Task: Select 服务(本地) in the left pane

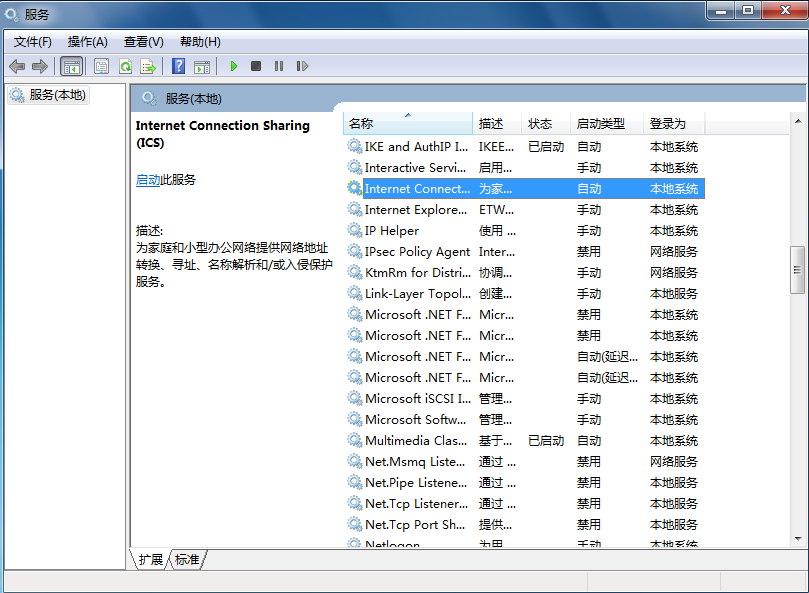Action: pos(48,96)
